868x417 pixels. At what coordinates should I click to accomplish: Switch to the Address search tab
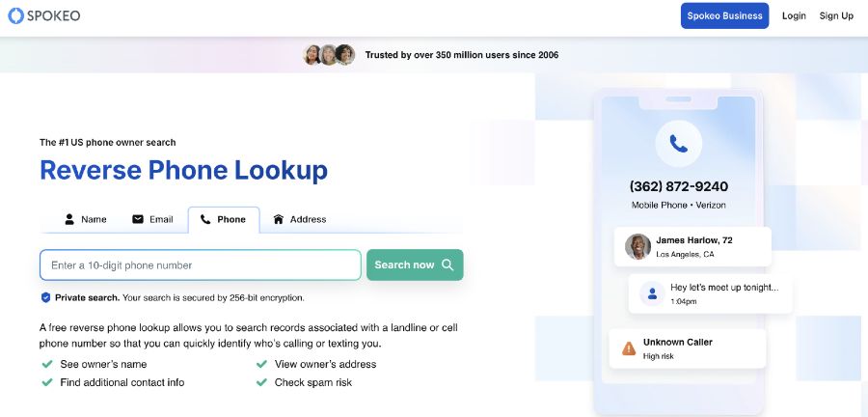click(x=300, y=219)
